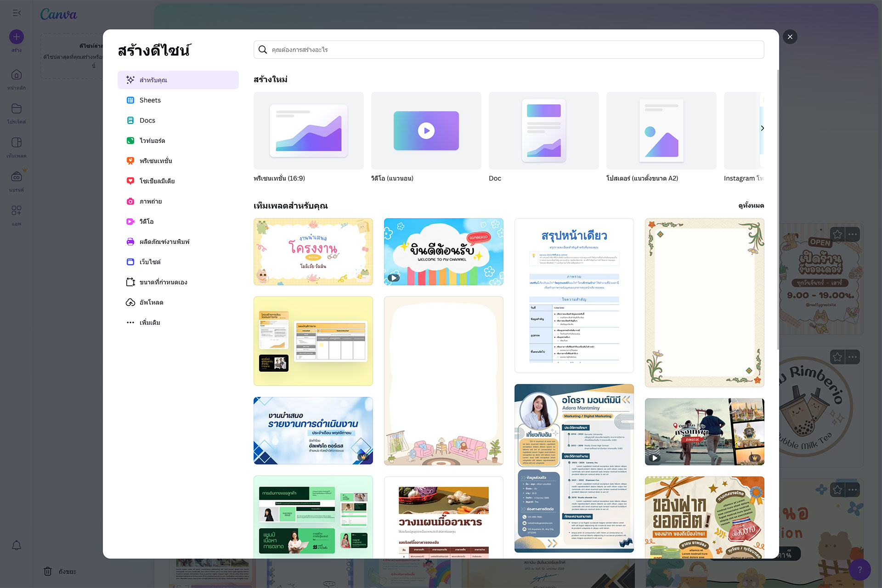This screenshot has width=882, height=588.
Task: Select the ไวท์บอร์ด whiteboard option
Action: tap(152, 141)
